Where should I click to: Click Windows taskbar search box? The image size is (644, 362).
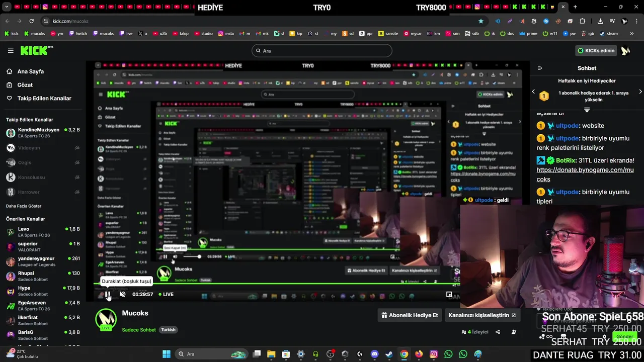coord(211,354)
